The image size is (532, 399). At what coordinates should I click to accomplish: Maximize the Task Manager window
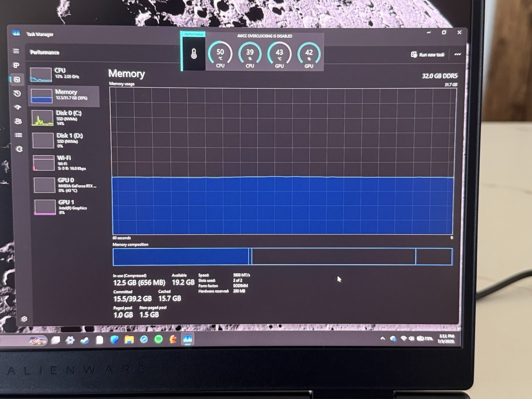tap(444, 33)
